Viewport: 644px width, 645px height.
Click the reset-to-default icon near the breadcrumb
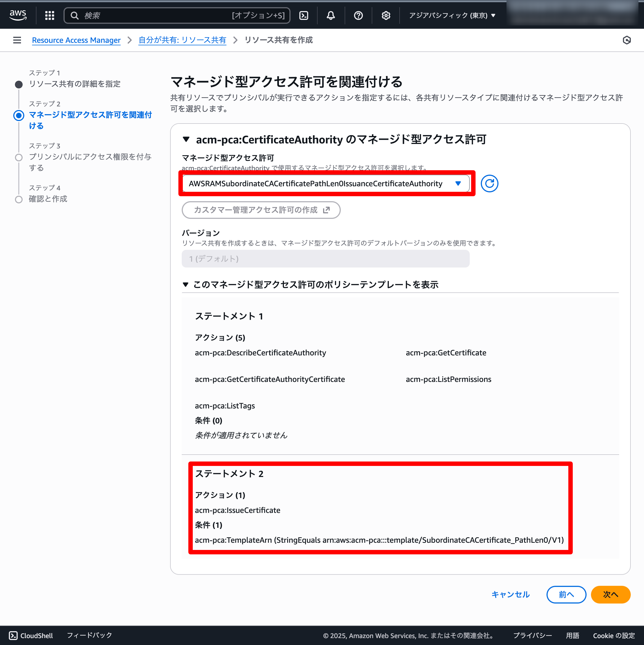pyautogui.click(x=627, y=40)
